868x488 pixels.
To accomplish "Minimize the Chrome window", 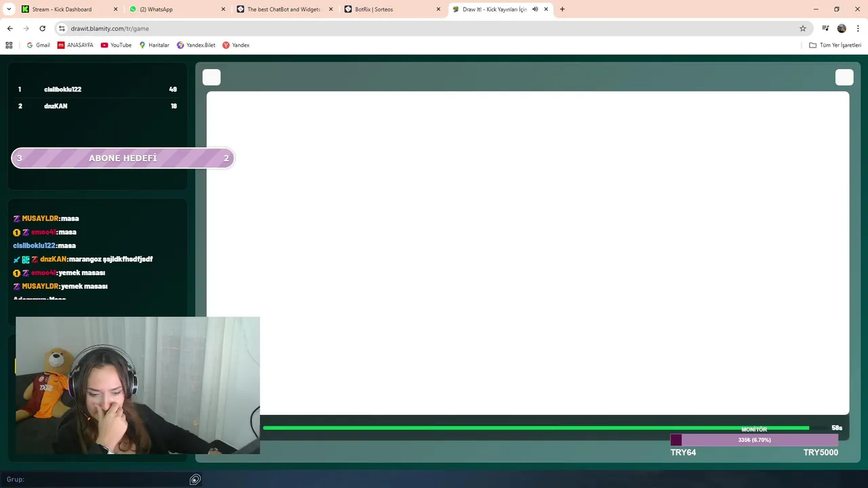I will click(816, 9).
